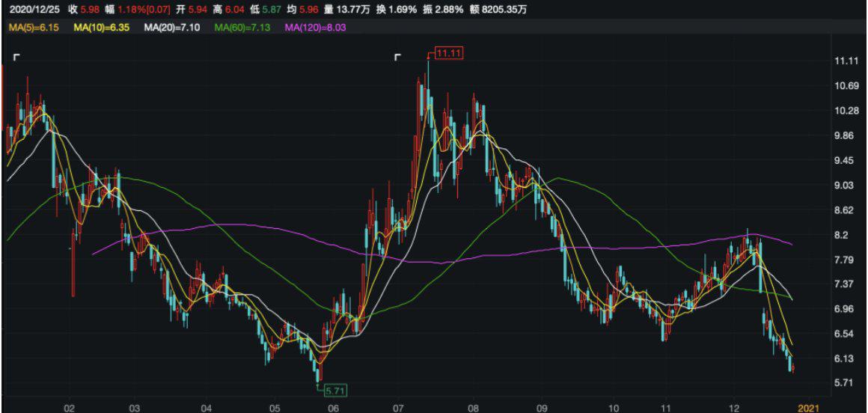Image resolution: width=868 pixels, height=413 pixels.
Task: Click the last red candlestick near 2021
Action: tap(794, 369)
